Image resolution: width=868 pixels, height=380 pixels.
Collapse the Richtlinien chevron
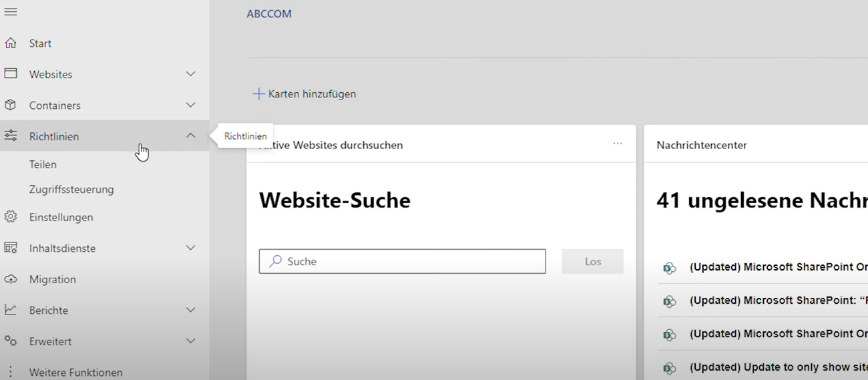[191, 136]
